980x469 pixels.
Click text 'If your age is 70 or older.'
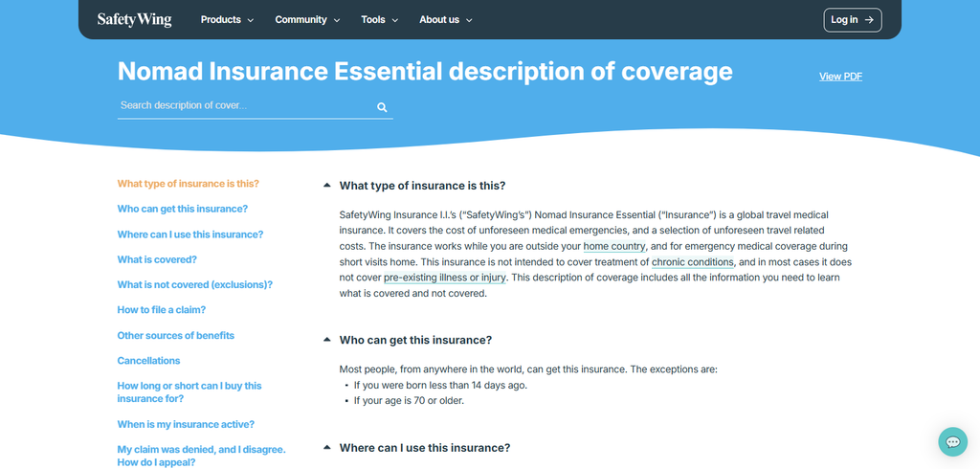(409, 401)
